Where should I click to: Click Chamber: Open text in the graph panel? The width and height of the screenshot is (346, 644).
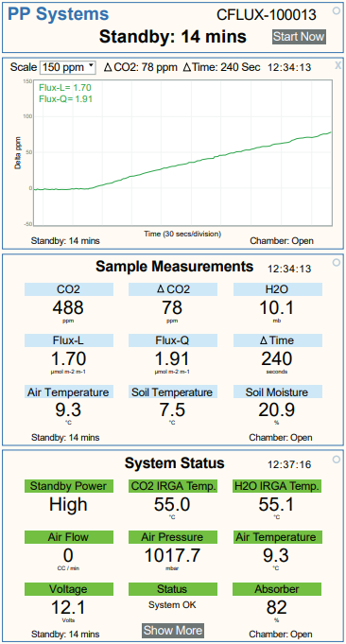[282, 241]
